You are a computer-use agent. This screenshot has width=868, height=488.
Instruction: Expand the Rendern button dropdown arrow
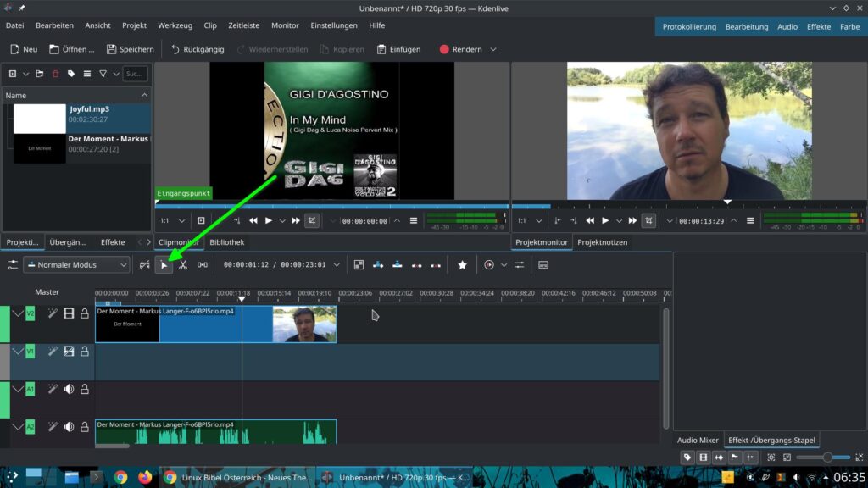(493, 49)
